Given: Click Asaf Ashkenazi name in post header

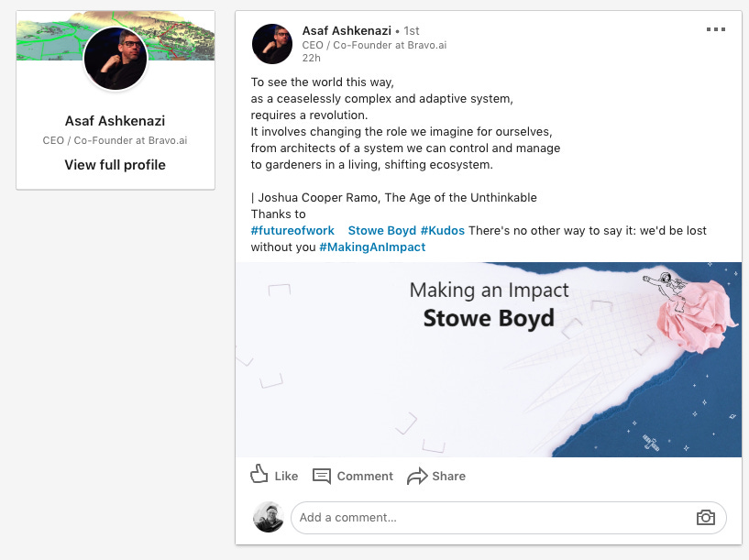Looking at the screenshot, I should point(346,30).
